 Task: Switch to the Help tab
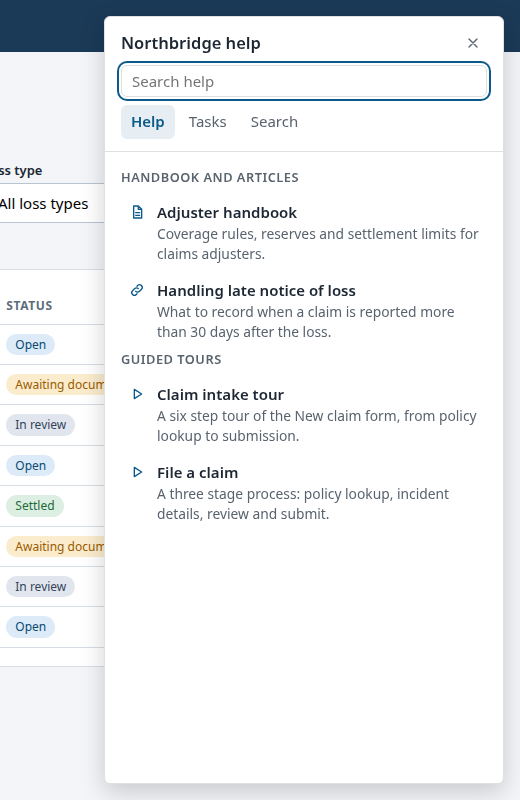tap(147, 122)
